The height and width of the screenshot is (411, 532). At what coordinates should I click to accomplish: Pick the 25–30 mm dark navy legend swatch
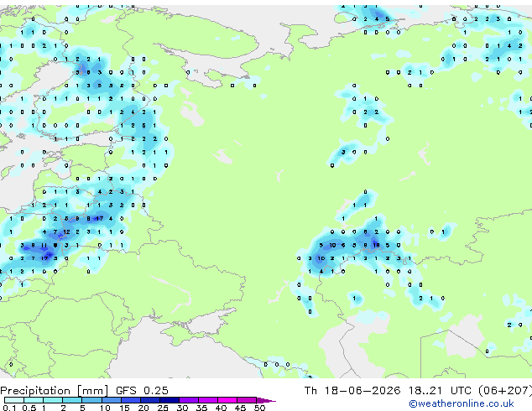point(170,400)
